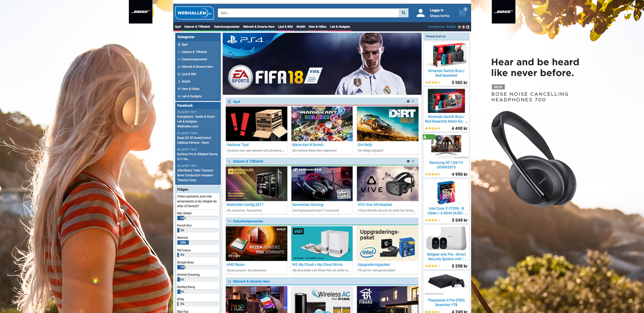The image size is (644, 313).
Task: Open the Veckans Tips! title link
Action: tap(238, 145)
